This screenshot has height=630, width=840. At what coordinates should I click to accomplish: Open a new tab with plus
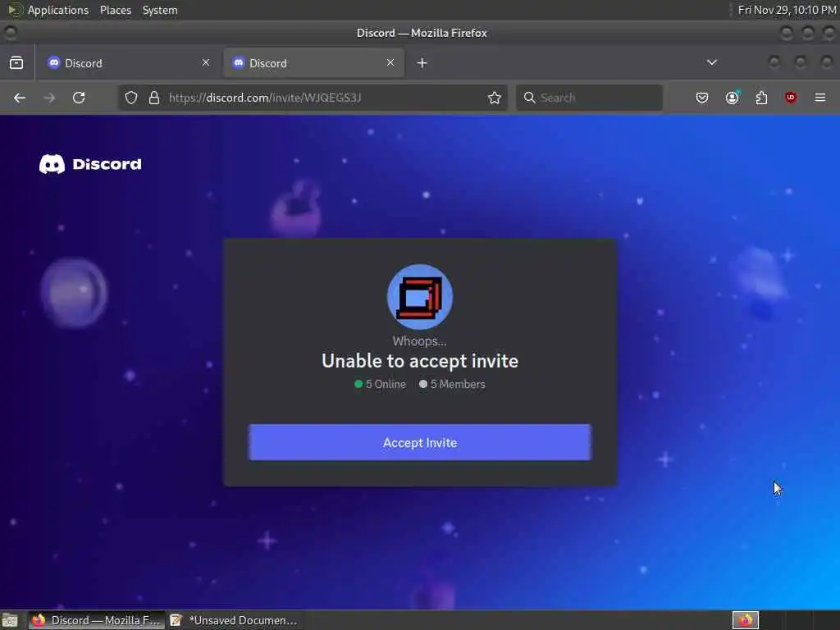422,62
